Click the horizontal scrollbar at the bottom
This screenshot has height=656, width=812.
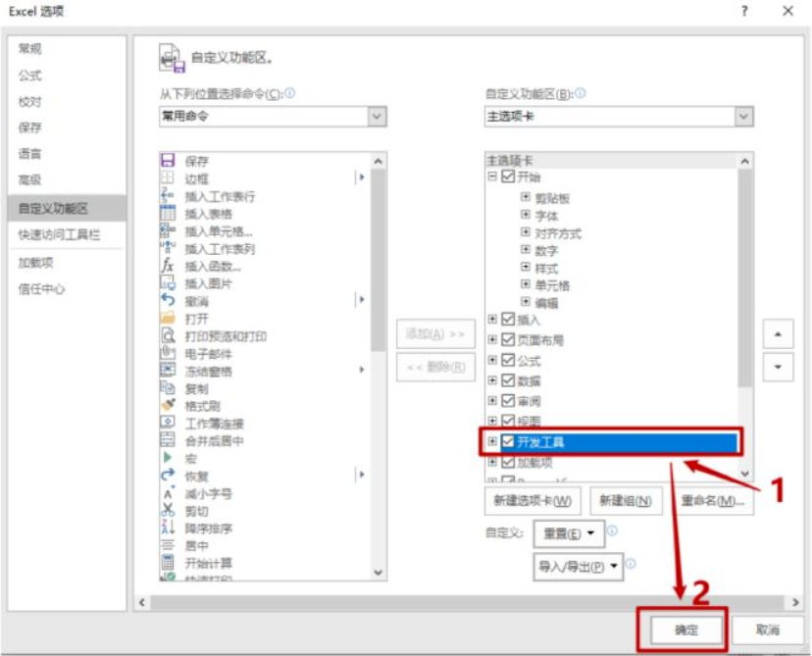[x=471, y=601]
